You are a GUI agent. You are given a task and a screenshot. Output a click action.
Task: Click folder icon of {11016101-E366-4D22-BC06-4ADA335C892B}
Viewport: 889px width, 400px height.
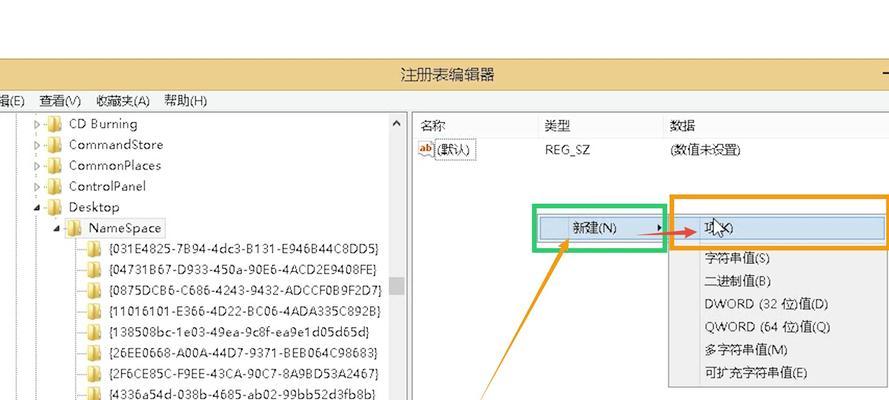click(94, 312)
